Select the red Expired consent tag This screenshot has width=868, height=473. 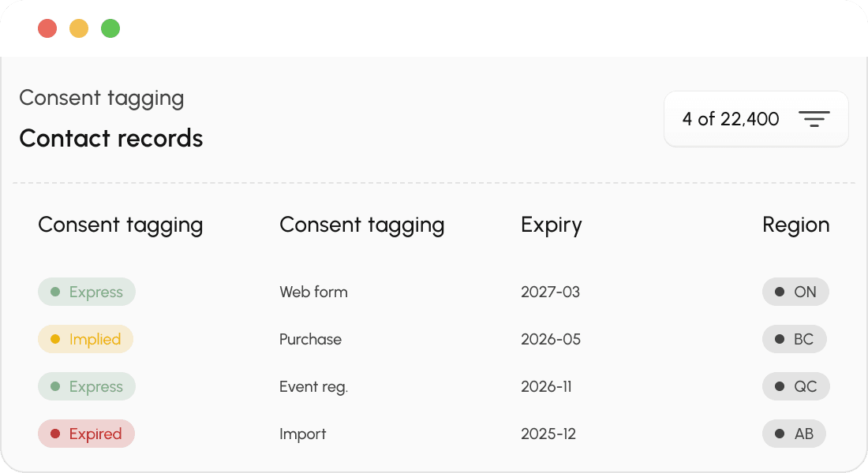86,434
